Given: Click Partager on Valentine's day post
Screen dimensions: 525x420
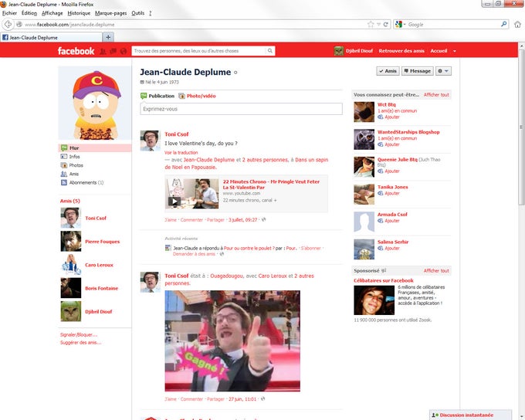Looking at the screenshot, I should click(x=215, y=220).
